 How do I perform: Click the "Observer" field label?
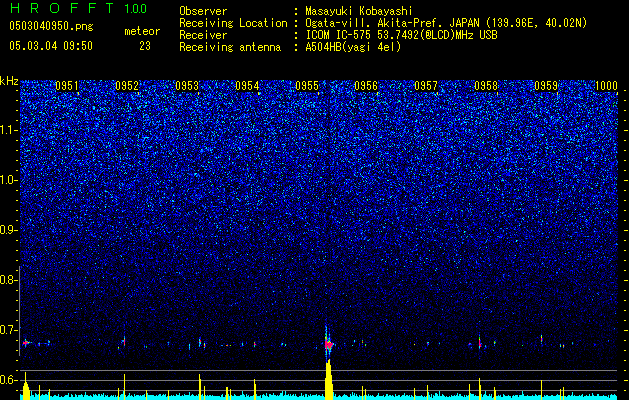coord(203,11)
